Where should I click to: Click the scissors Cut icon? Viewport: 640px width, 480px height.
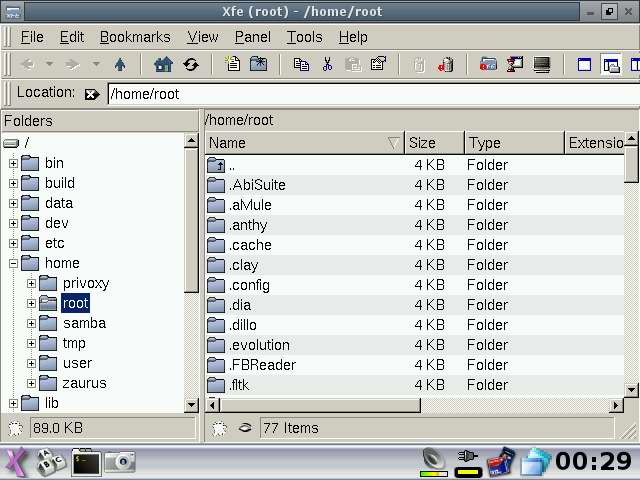click(327, 64)
